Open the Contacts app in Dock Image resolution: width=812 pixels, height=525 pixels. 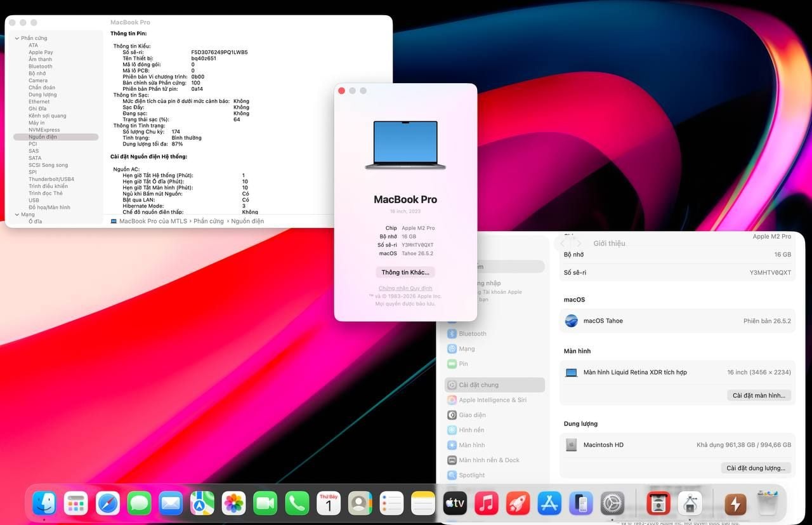(x=360, y=503)
